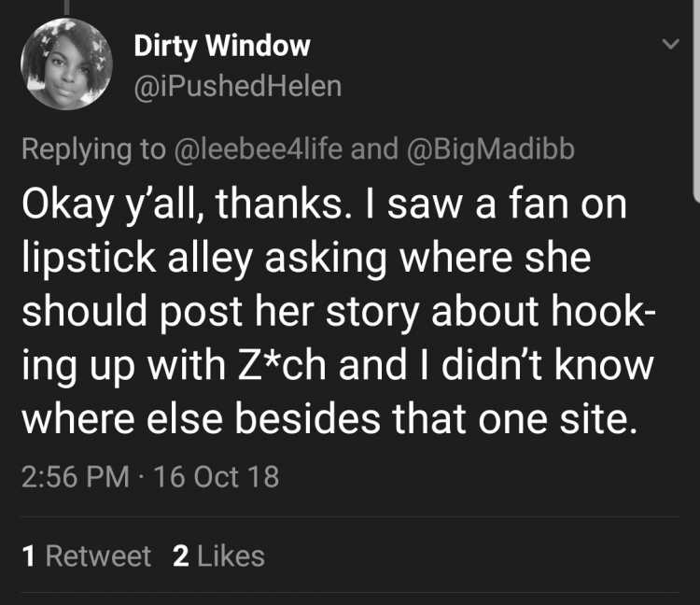Expand the tweet options chevron
Viewport: 700px width, 605px height.
pyautogui.click(x=670, y=44)
